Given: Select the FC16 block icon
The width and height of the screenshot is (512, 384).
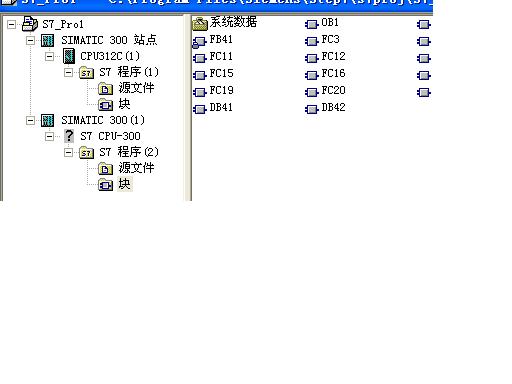Looking at the screenshot, I should coord(312,75).
